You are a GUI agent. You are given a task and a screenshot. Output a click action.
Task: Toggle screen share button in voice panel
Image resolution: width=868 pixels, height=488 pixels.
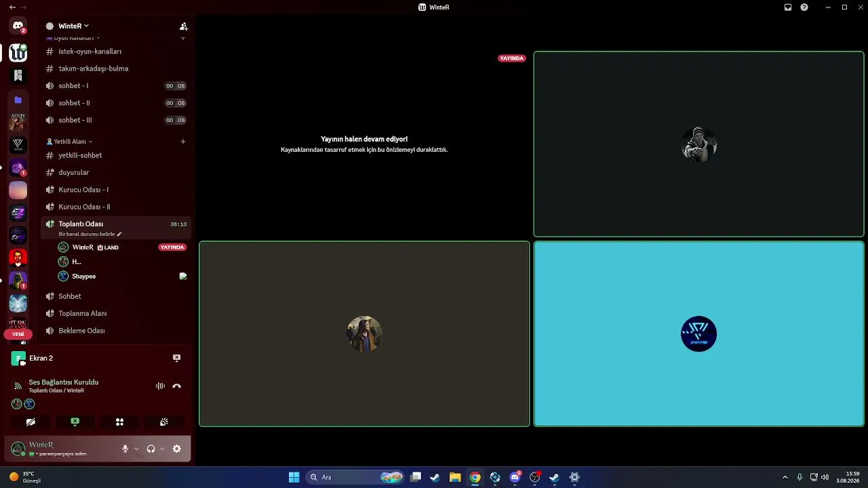(x=75, y=422)
